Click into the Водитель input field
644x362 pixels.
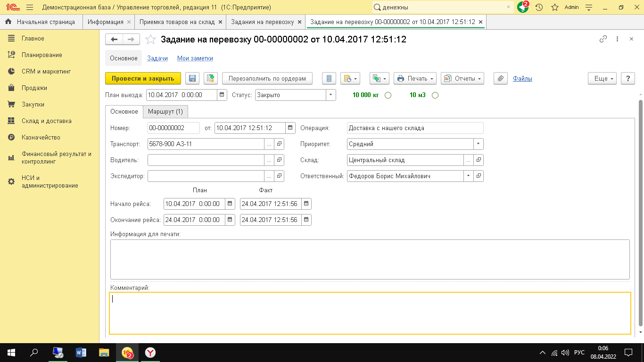tap(205, 160)
